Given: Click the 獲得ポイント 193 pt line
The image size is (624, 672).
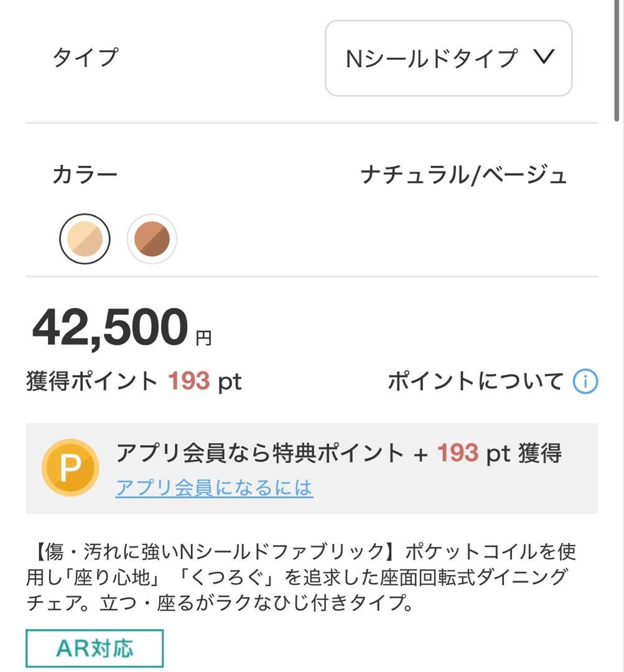Looking at the screenshot, I should [x=134, y=381].
